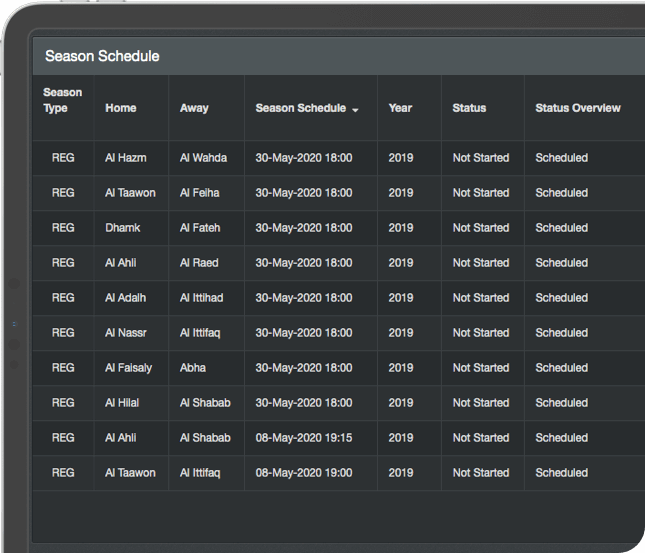Select home team Dhamk
This screenshot has width=645, height=553.
[123, 228]
